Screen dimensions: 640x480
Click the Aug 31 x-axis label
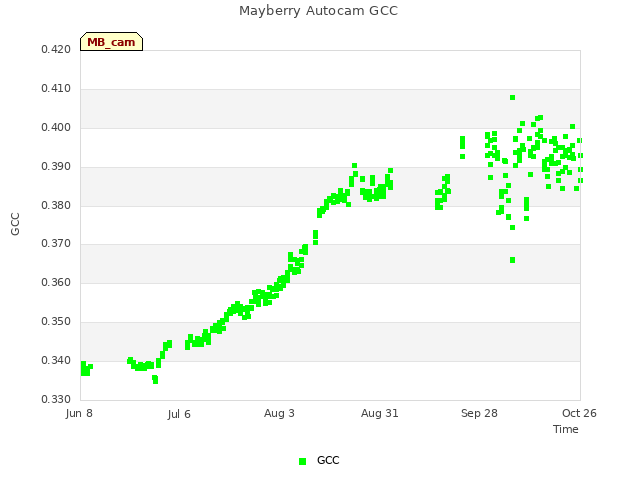tap(380, 413)
